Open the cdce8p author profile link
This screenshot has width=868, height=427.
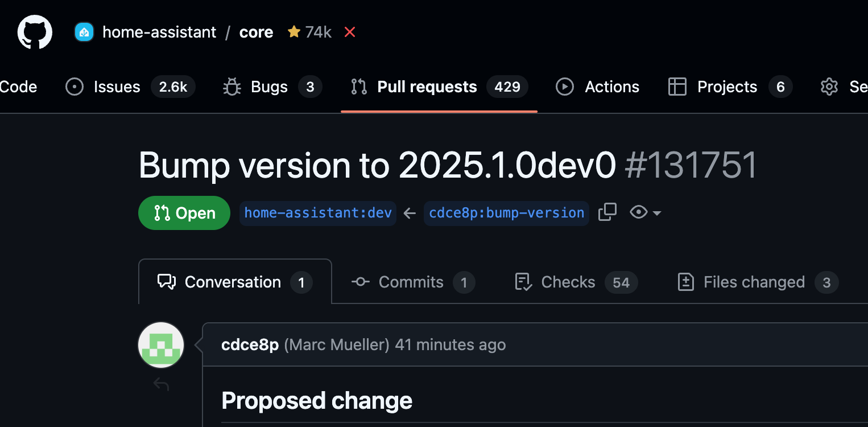point(250,344)
